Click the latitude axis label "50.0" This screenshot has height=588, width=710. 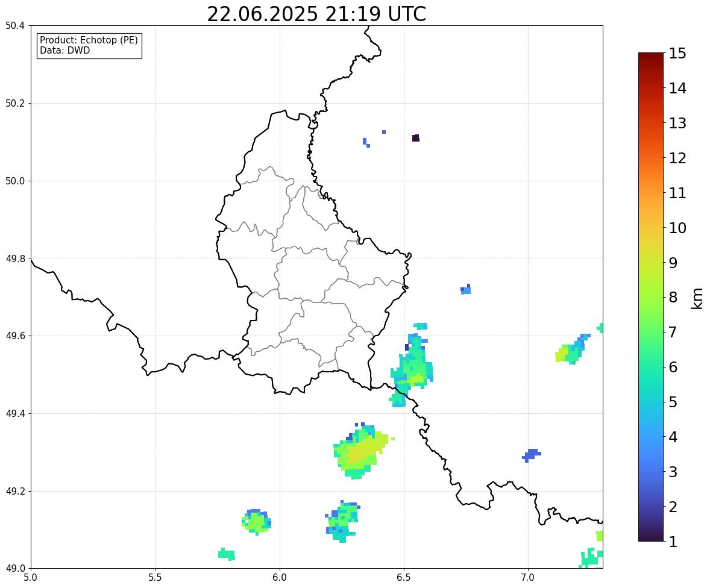[x=15, y=181]
